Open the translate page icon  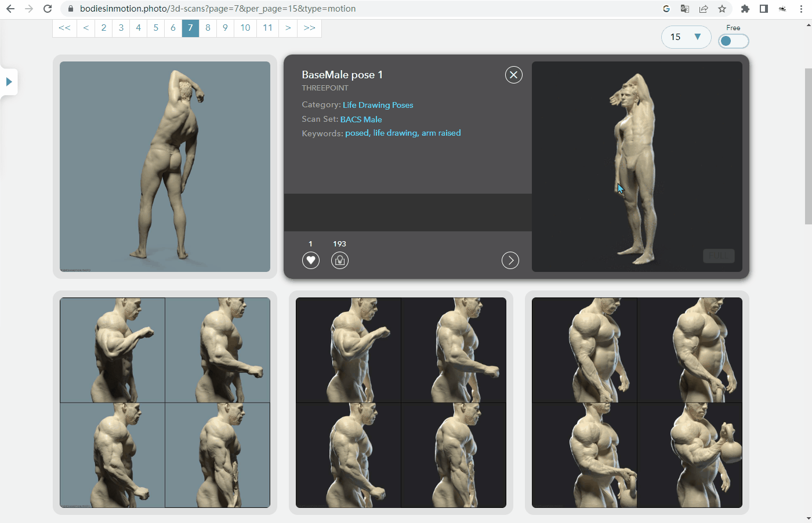click(x=685, y=9)
